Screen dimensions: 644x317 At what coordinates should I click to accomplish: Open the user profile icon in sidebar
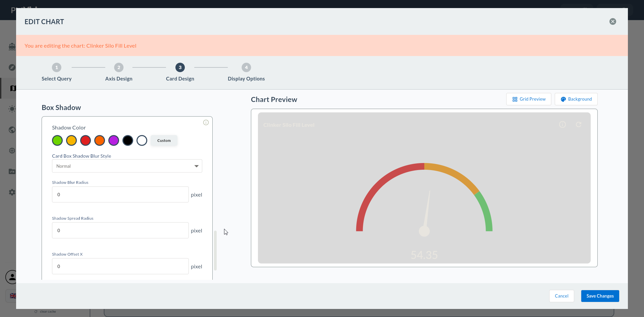pos(12,277)
